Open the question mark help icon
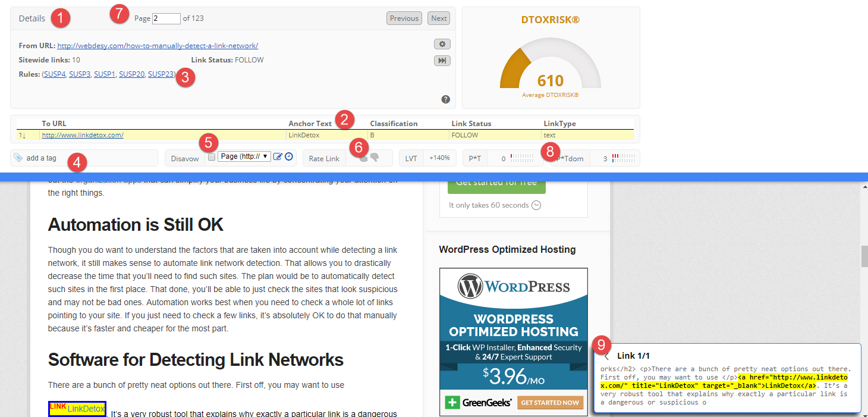Screen dimensions: 868x417 coord(445,99)
